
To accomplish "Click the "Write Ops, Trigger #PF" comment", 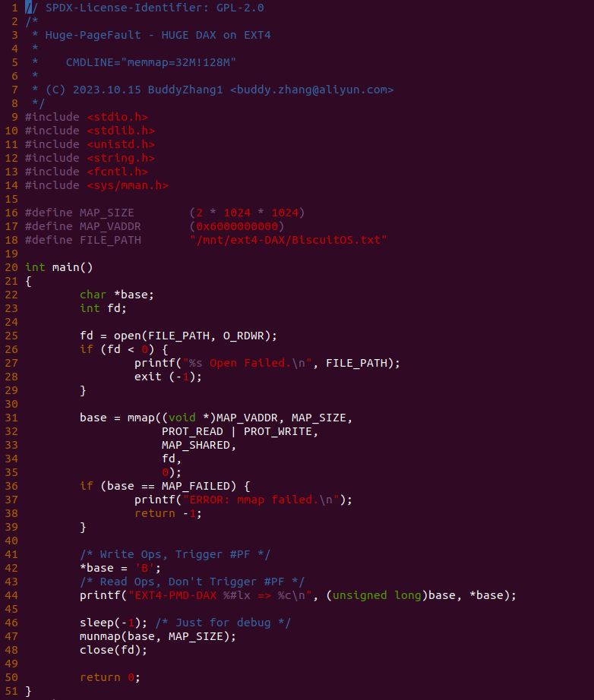I will point(175,554).
